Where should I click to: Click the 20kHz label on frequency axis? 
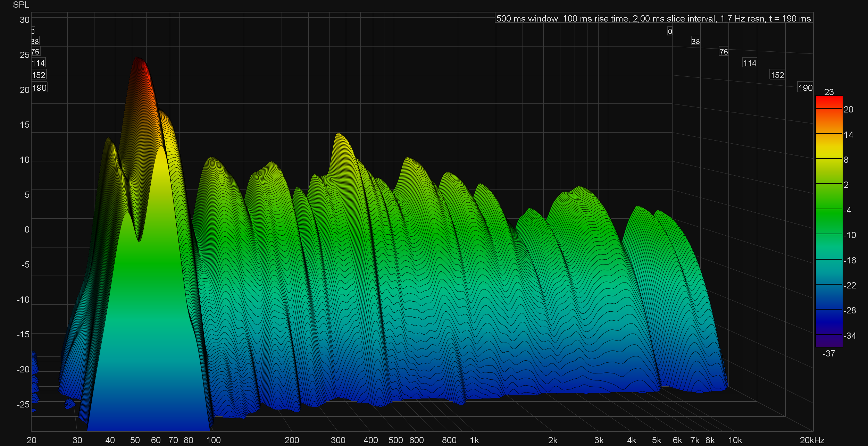click(812, 440)
